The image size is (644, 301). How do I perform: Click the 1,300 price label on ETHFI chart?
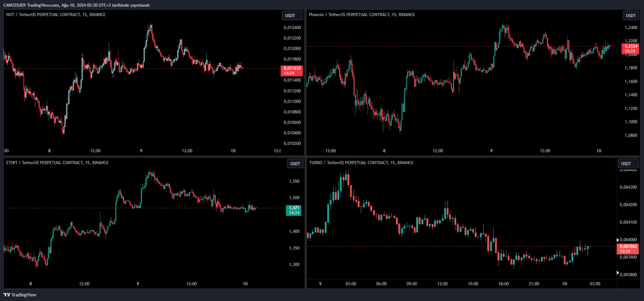[x=294, y=265]
